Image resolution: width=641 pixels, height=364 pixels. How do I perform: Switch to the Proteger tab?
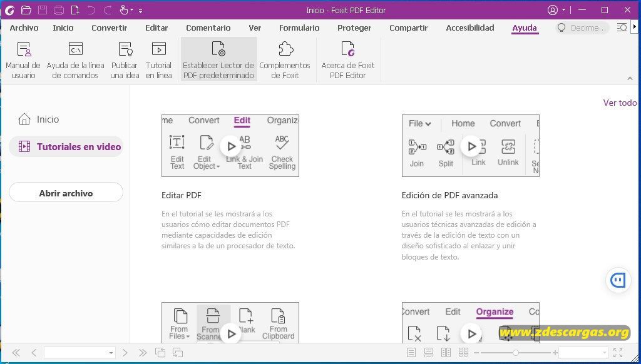354,28
